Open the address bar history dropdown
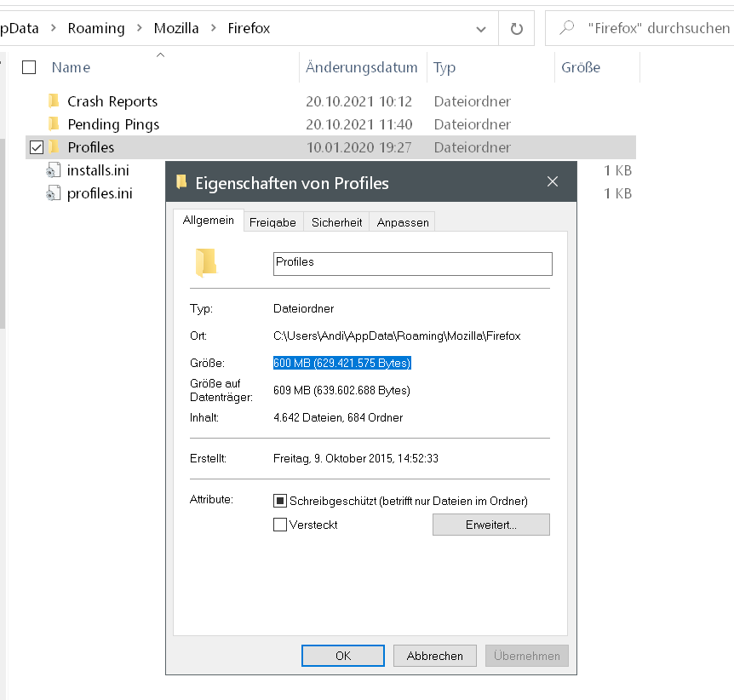Screen dimensions: 734x700 tap(481, 29)
